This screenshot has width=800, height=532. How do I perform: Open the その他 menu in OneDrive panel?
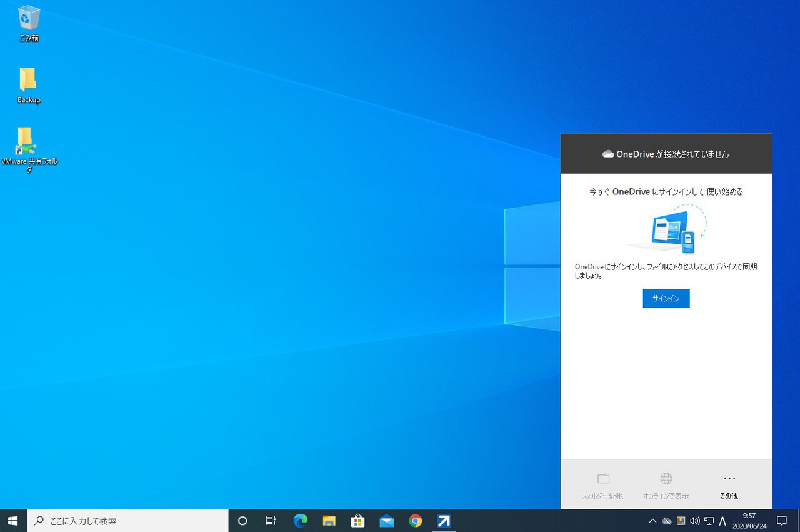(x=729, y=485)
